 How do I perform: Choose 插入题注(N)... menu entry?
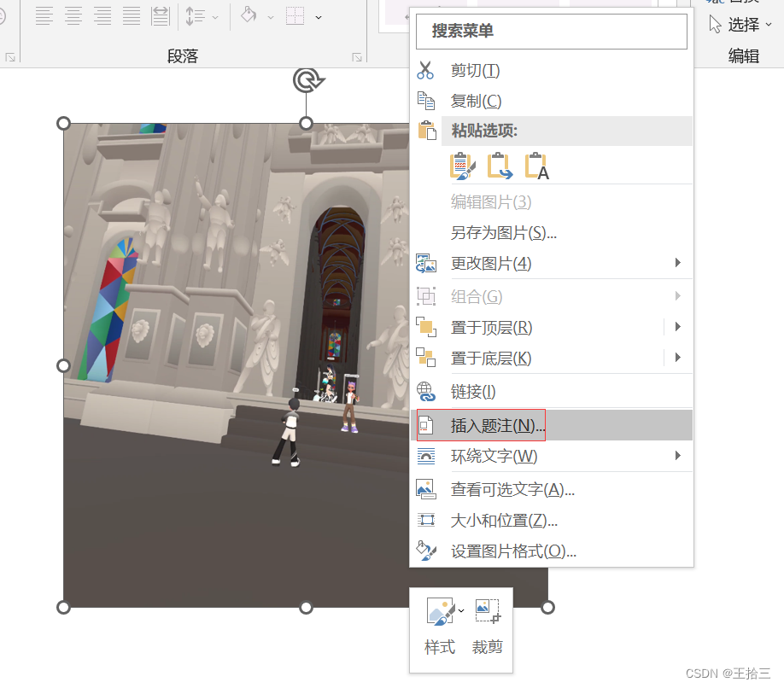coord(552,425)
